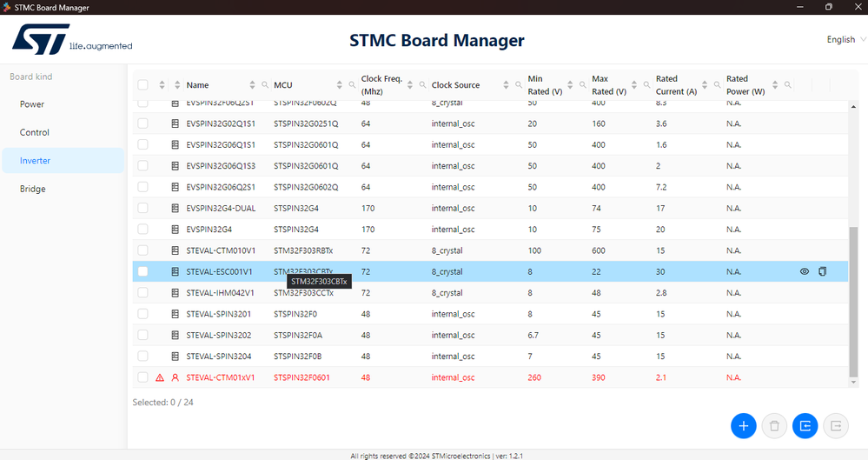Check the EVSPIN32G06Q1S1 row checkbox

142,144
